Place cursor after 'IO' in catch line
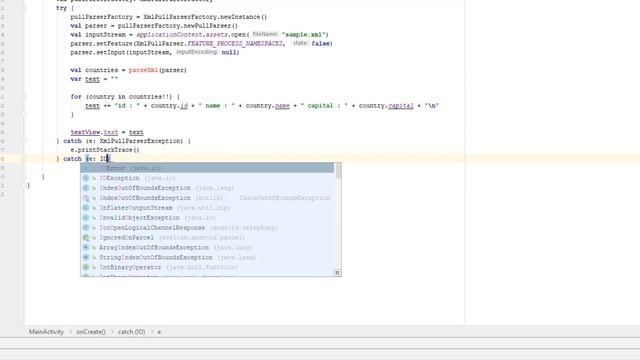 (107, 159)
